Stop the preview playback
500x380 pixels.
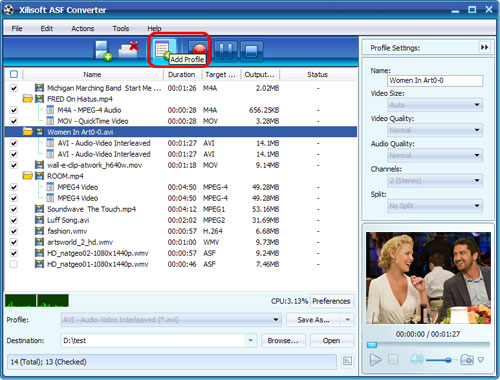(393, 359)
